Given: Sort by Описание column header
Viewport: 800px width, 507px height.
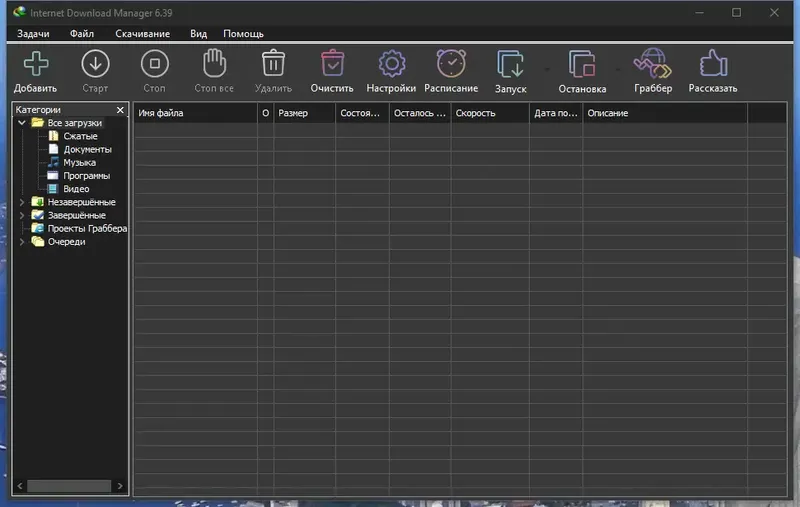Looking at the screenshot, I should click(x=665, y=113).
